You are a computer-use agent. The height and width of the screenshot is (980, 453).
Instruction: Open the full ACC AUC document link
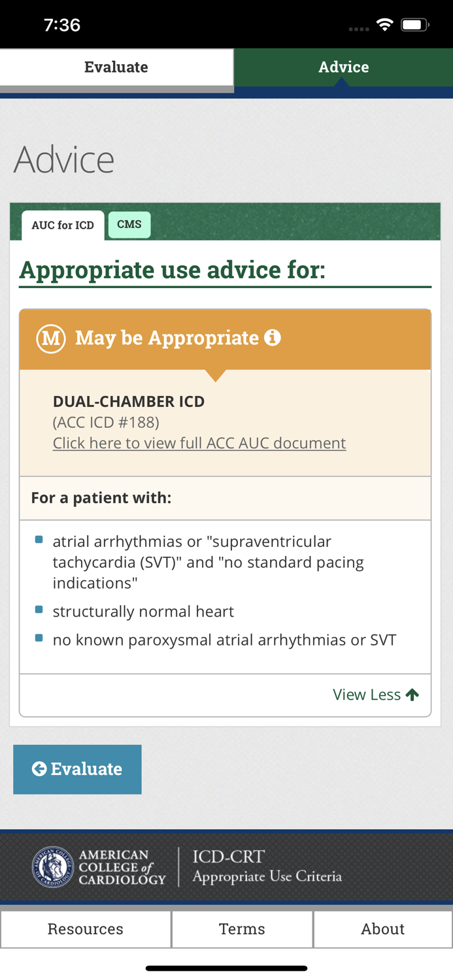[199, 443]
